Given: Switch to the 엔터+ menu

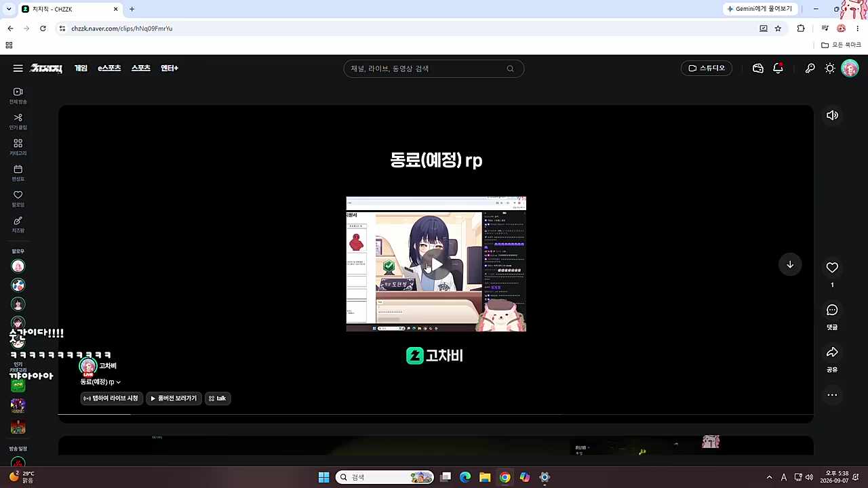Looking at the screenshot, I should [x=170, y=68].
